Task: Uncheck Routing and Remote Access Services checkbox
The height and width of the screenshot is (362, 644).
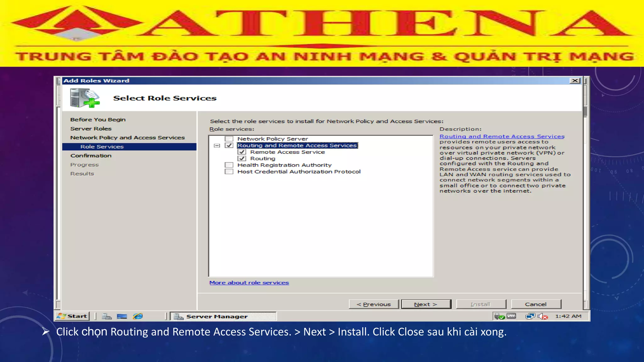Action: tap(229, 145)
